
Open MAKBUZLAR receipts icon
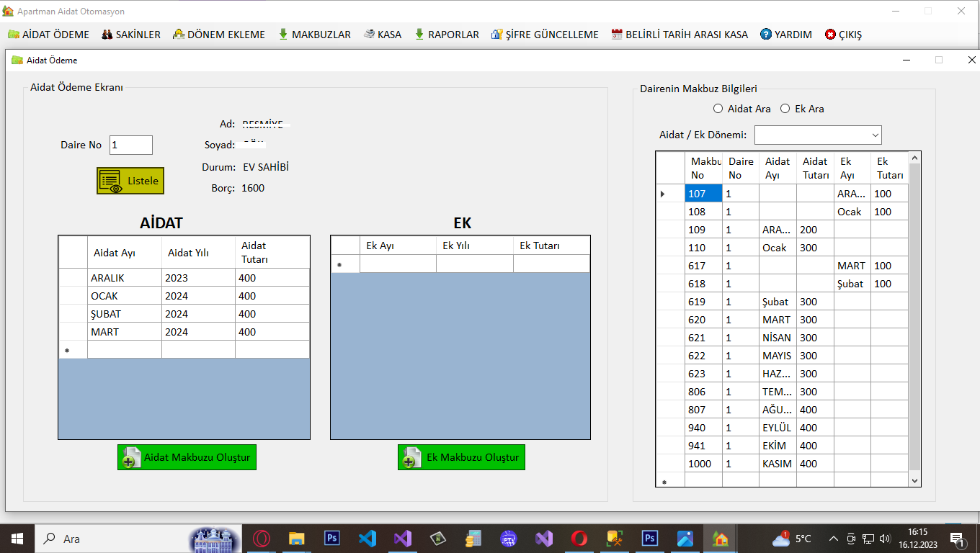pos(283,35)
